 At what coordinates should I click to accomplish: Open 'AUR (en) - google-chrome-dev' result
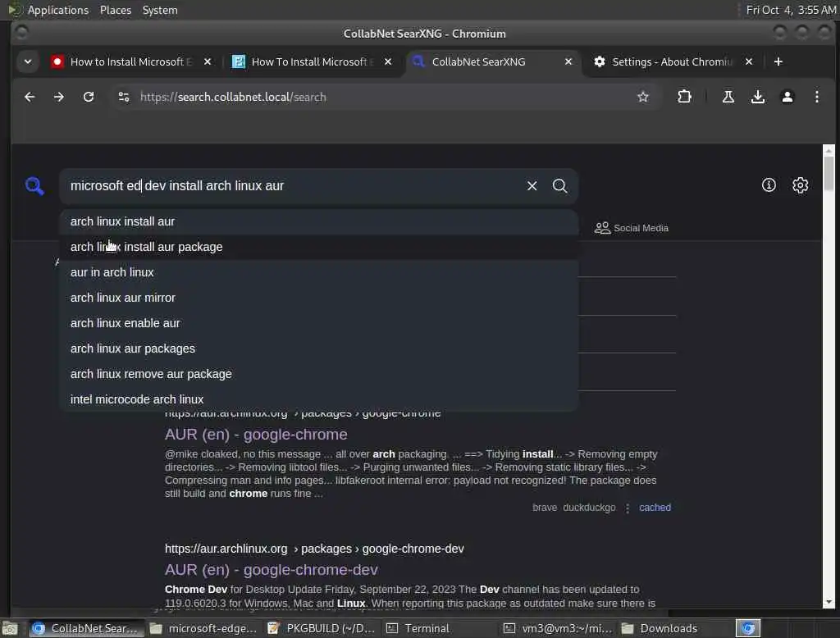tap(272, 569)
